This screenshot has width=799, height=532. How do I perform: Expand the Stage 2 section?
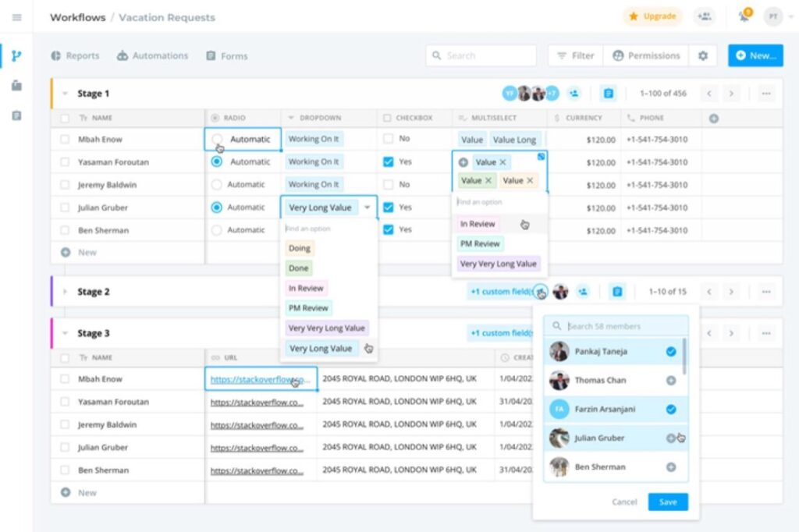pyautogui.click(x=65, y=292)
